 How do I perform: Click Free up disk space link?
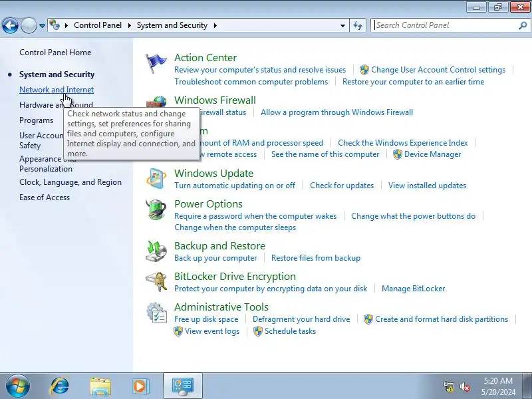(x=206, y=319)
